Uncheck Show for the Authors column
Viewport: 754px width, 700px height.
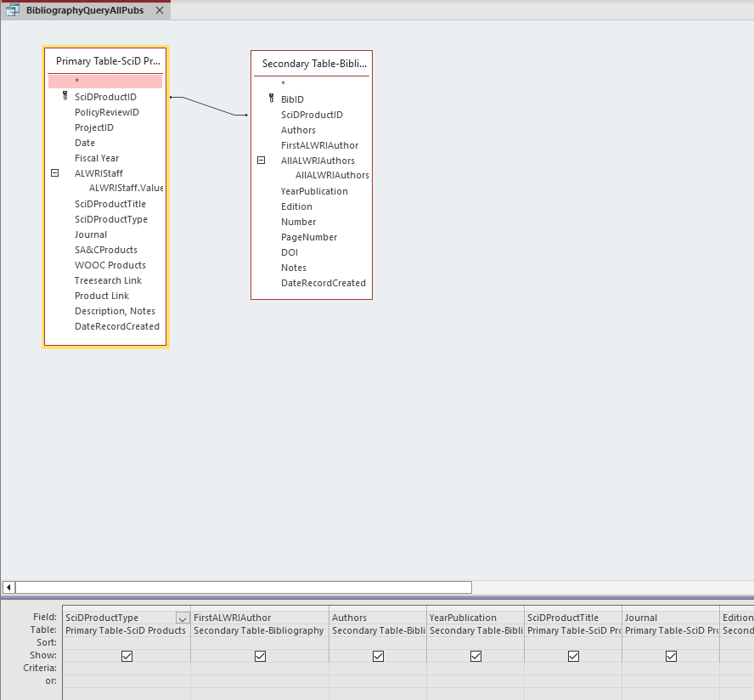coord(379,656)
